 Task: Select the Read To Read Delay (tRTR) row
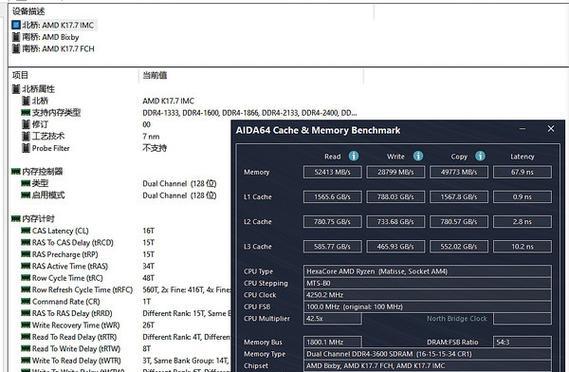click(x=69, y=337)
